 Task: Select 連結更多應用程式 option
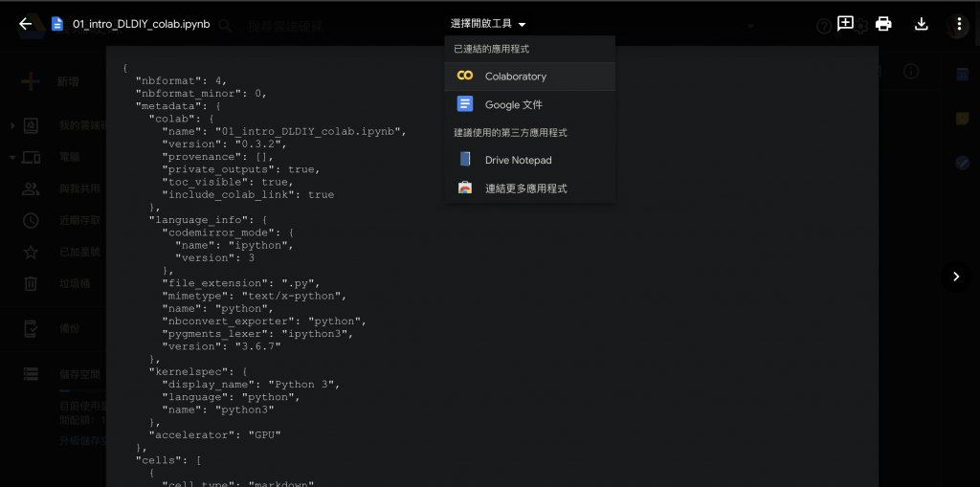point(529,188)
